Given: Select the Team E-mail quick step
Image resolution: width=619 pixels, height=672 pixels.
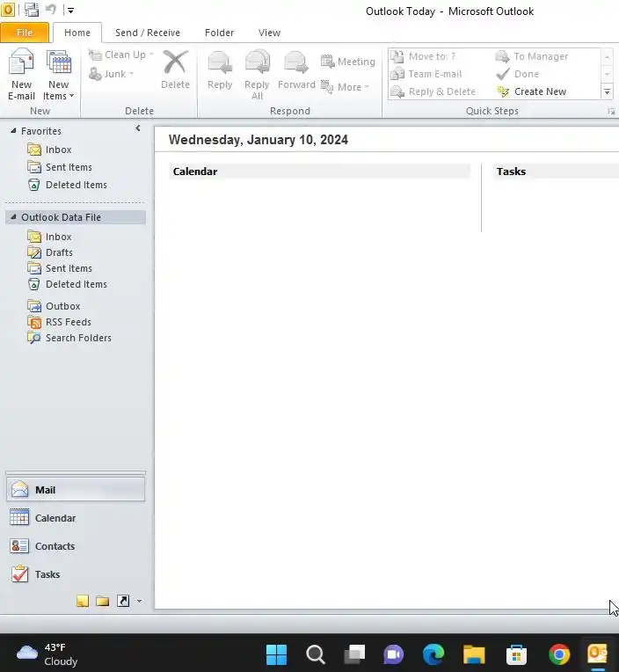Looking at the screenshot, I should (426, 74).
